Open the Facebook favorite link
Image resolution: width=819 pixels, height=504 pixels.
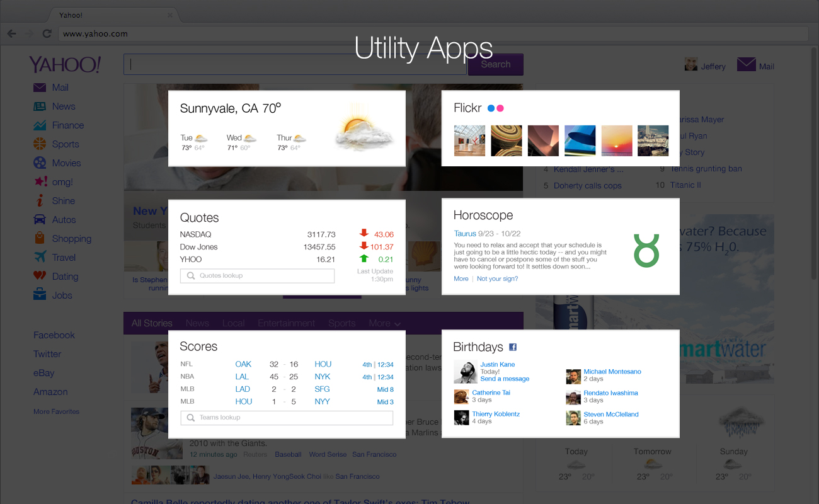pos(54,335)
